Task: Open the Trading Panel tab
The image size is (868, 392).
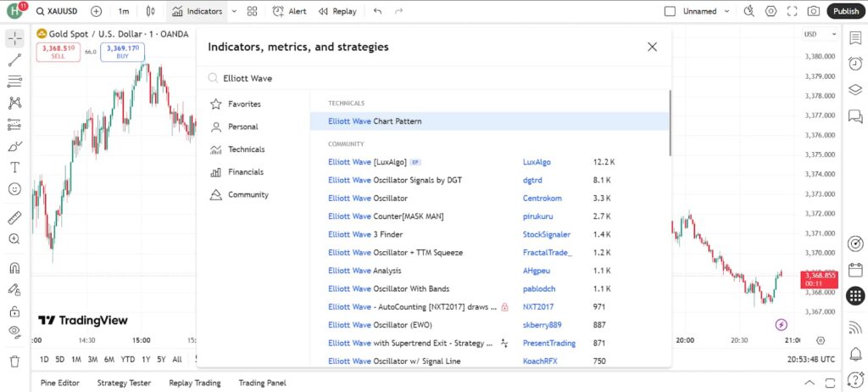Action: tap(263, 383)
